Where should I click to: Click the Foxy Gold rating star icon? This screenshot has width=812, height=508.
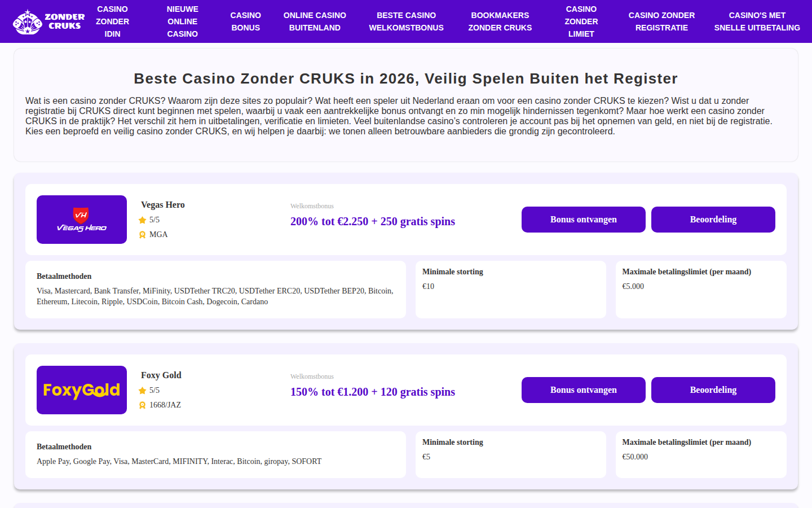[143, 391]
